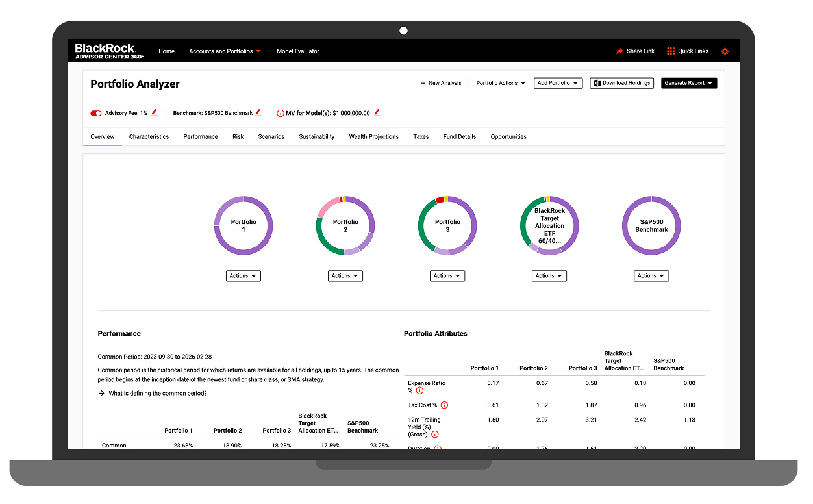Click the plus icon for New Analysis

pyautogui.click(x=423, y=83)
